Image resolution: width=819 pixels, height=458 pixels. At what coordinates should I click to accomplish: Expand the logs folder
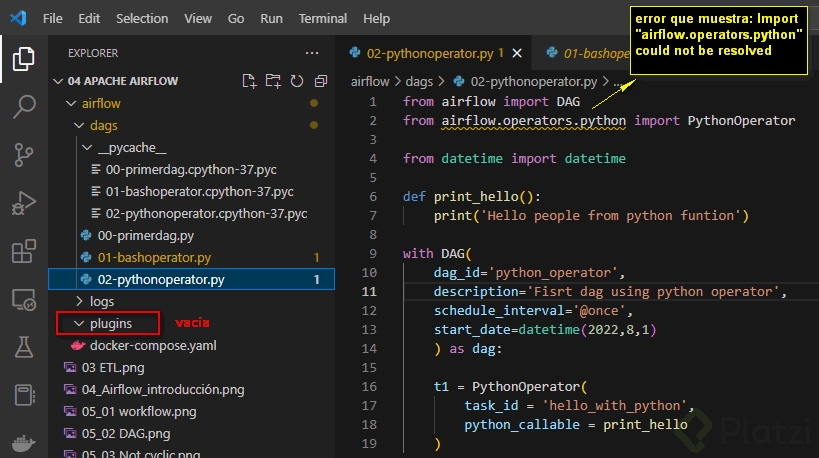point(101,301)
